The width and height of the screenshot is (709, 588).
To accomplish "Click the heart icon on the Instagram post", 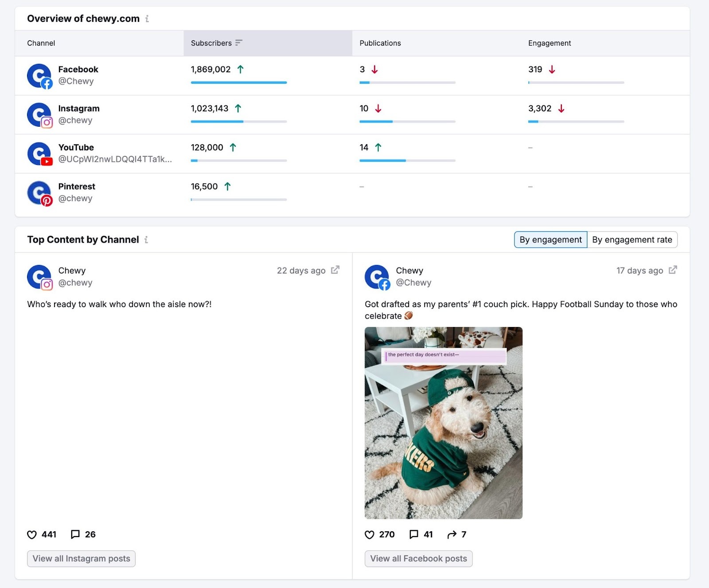I will click(x=33, y=534).
